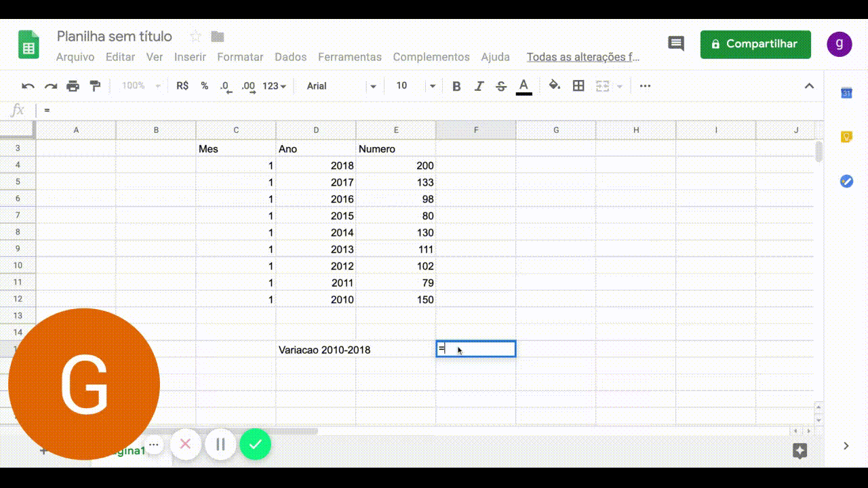868x488 pixels.
Task: Click the redo arrow in toolbar
Action: pos(50,86)
